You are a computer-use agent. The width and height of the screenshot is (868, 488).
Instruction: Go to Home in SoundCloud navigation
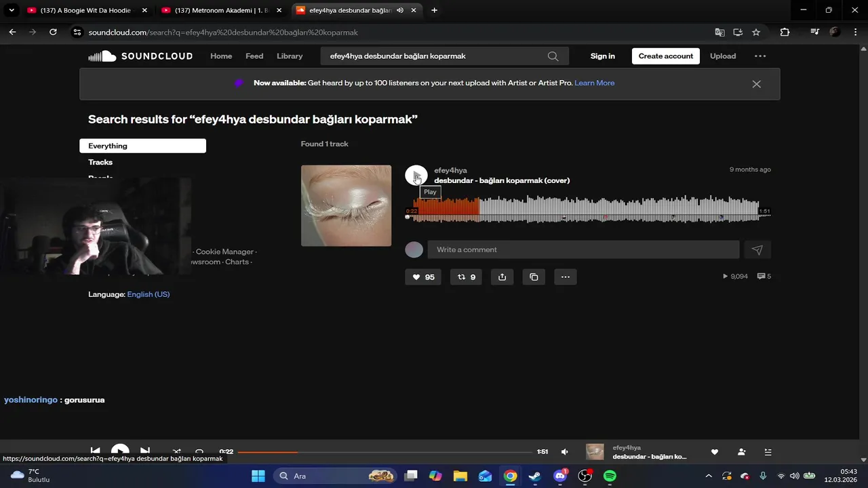pyautogui.click(x=221, y=56)
